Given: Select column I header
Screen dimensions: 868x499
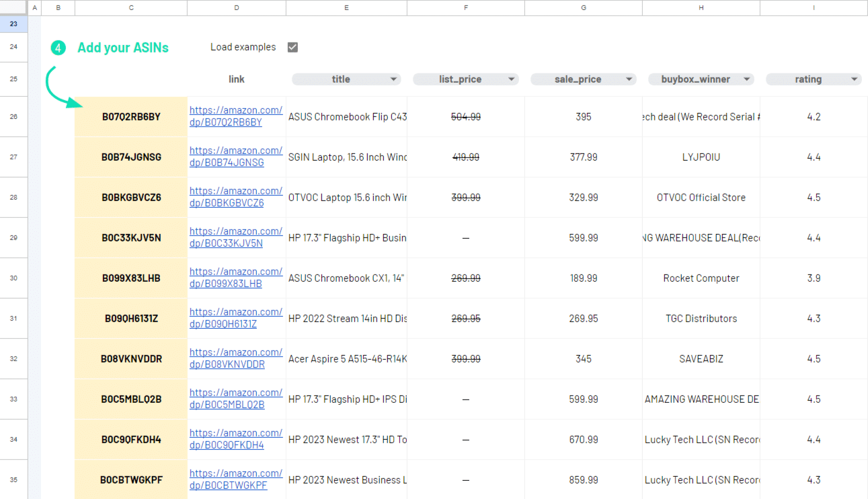Looking at the screenshot, I should [814, 7].
